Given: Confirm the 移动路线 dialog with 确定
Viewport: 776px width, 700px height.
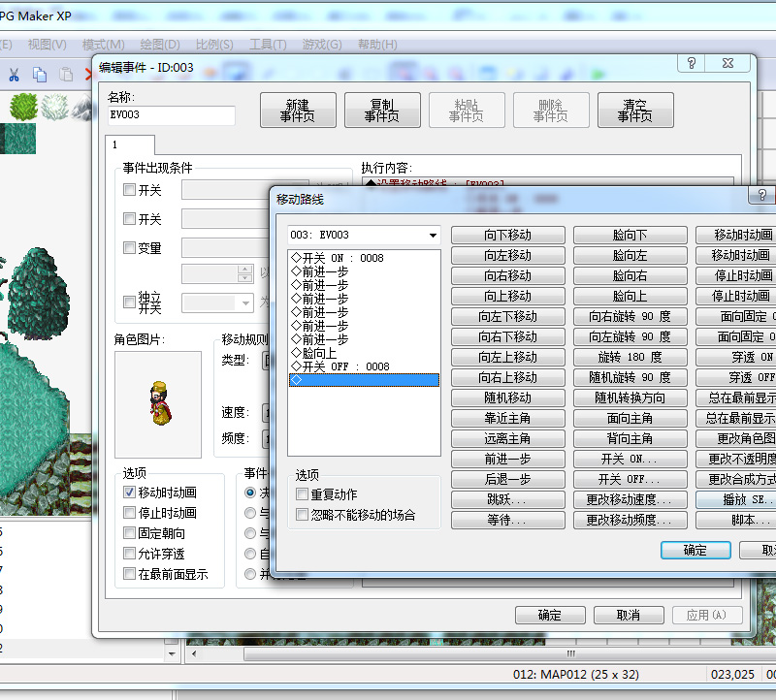Looking at the screenshot, I should (x=695, y=550).
